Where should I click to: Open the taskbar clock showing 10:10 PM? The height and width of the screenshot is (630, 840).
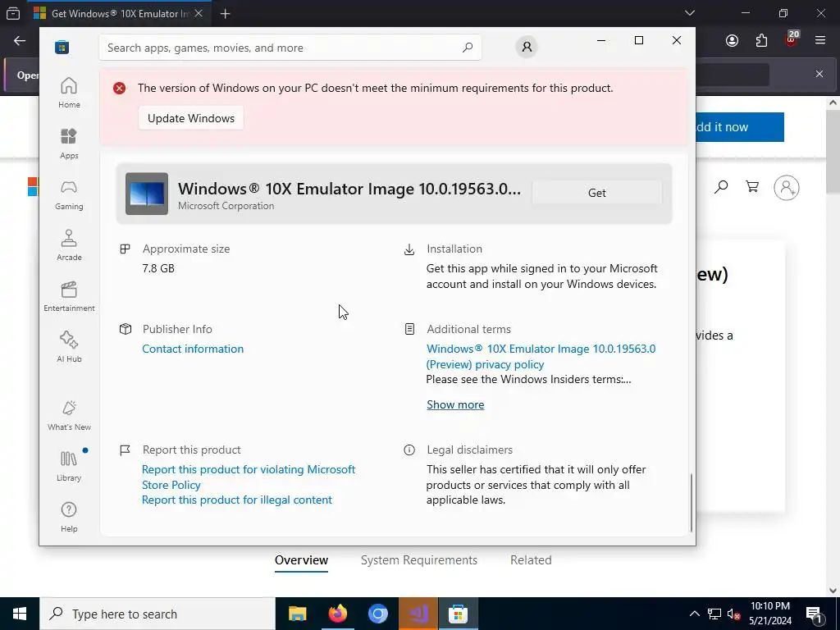(x=769, y=614)
